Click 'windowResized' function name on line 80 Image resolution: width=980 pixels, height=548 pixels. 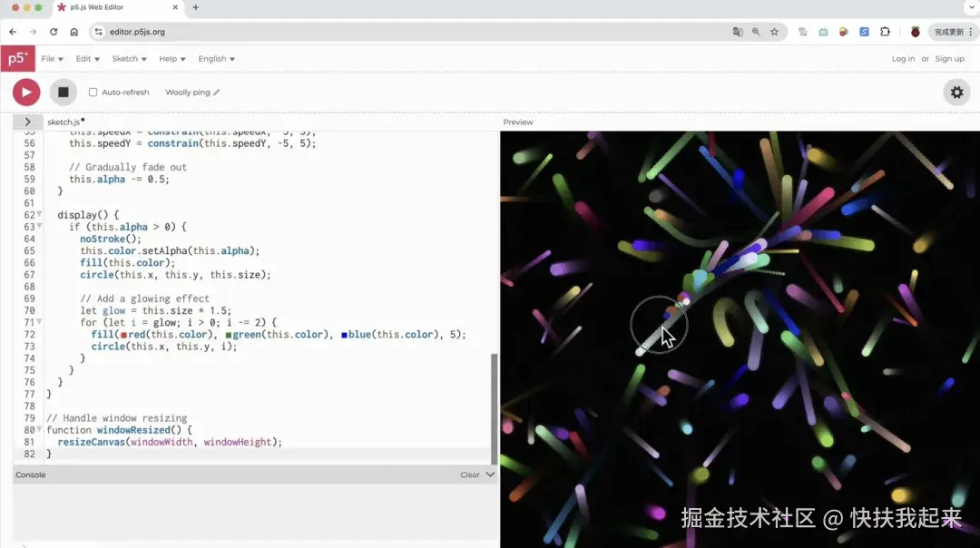click(133, 431)
